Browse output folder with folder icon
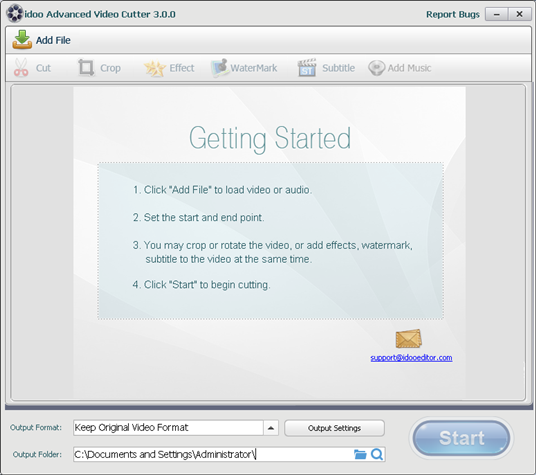 coord(360,454)
